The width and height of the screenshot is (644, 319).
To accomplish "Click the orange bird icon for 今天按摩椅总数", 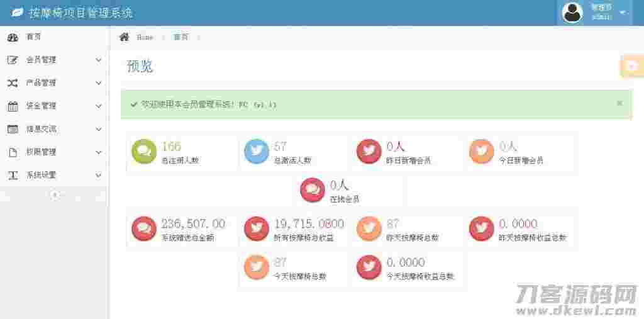I will (x=257, y=267).
